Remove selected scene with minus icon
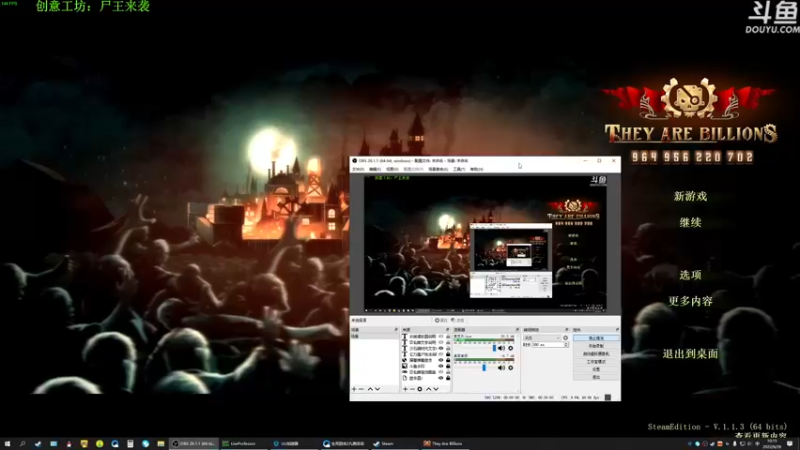Viewport: 800px width, 450px height. [x=361, y=389]
